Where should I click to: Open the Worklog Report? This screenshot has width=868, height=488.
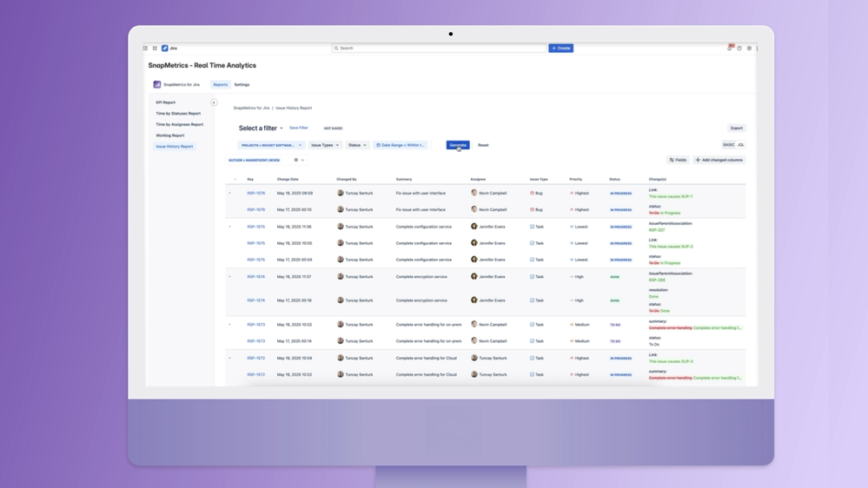(x=170, y=135)
